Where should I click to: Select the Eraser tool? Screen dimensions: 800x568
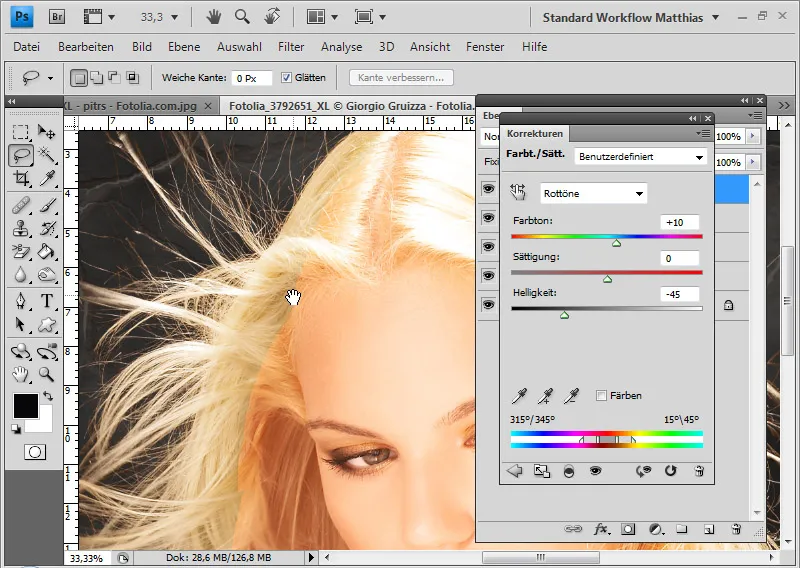(x=21, y=252)
